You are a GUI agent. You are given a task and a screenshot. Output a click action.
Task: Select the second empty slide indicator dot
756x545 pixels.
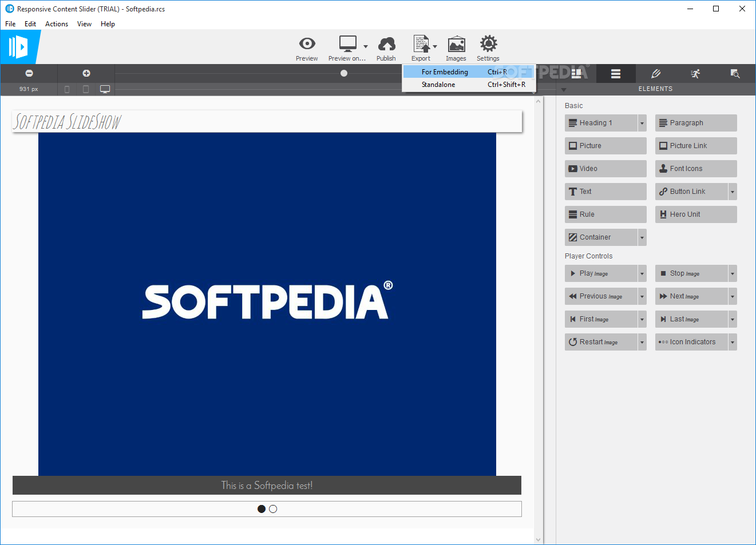point(273,509)
